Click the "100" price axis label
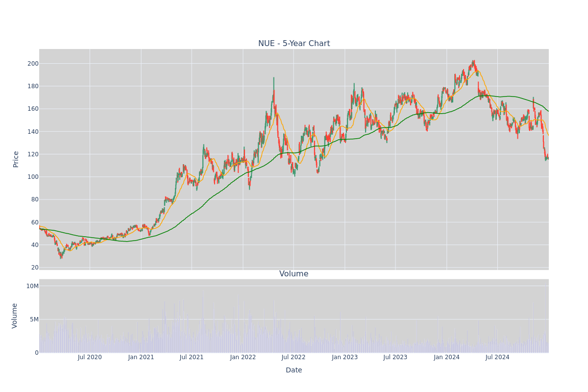Image resolution: width=588 pixels, height=392 pixels. [x=33, y=177]
